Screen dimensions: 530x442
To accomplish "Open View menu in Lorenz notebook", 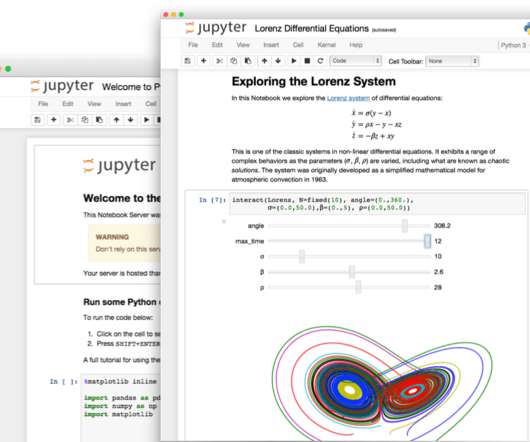I will tap(243, 45).
